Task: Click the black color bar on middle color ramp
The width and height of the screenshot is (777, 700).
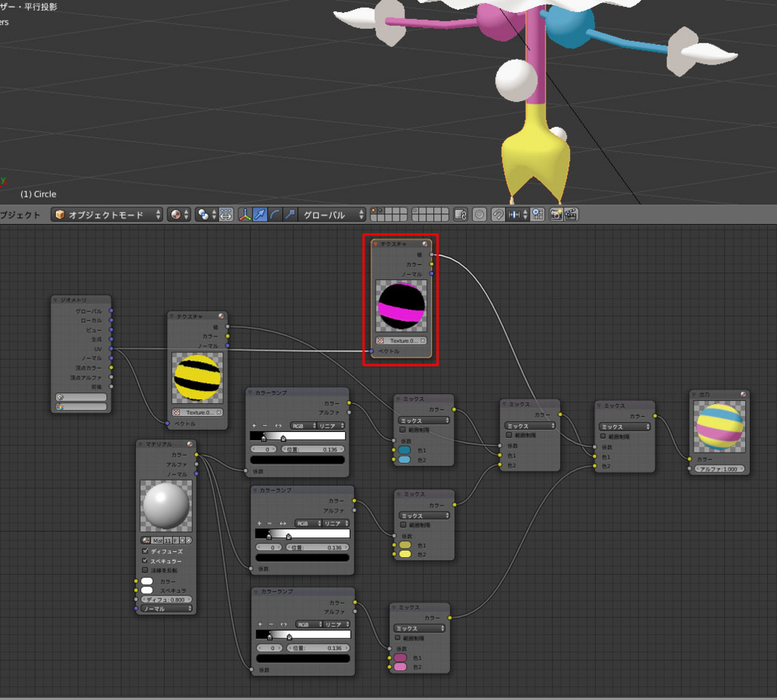Action: click(x=302, y=558)
